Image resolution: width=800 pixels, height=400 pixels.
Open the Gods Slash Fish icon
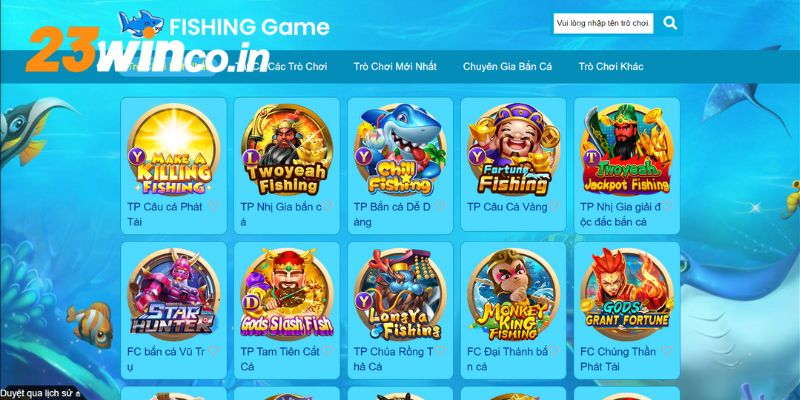click(287, 294)
